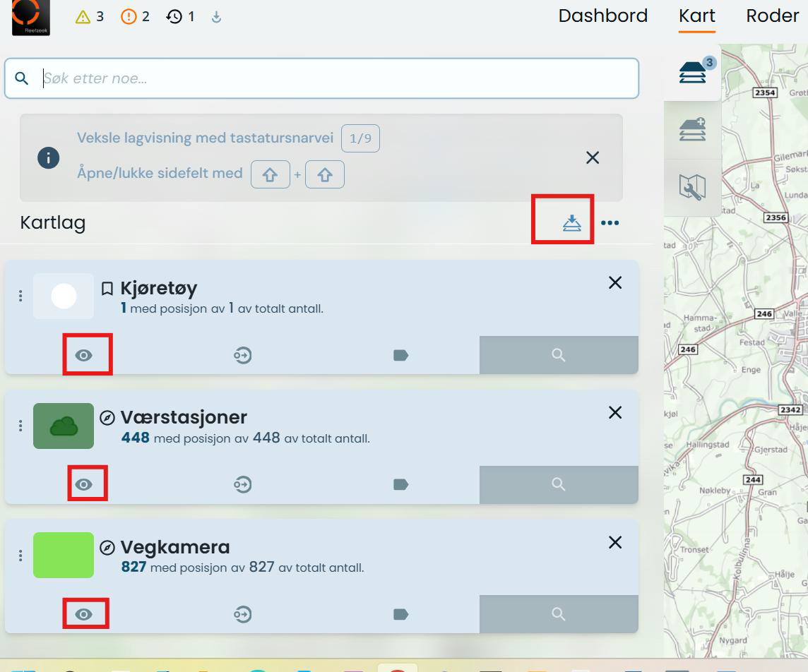Viewport: 808px width, 672px height.
Task: Toggle labels for Værstasjoner layer
Action: coord(401,484)
